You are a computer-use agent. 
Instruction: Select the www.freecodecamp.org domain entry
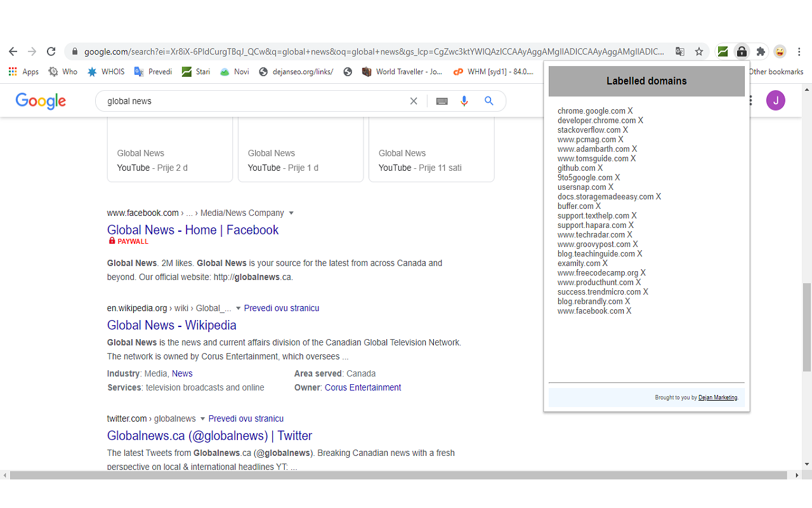click(598, 273)
